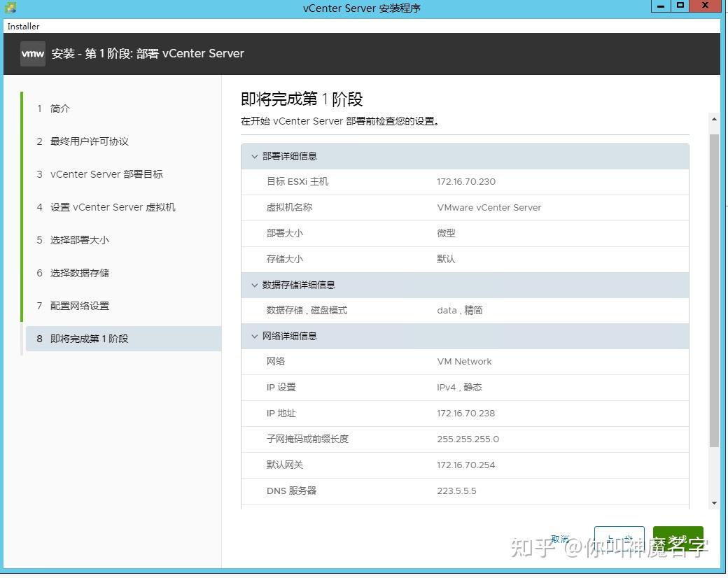Image resolution: width=728 pixels, height=578 pixels.
Task: Click the Installer menu label
Action: pos(23,26)
